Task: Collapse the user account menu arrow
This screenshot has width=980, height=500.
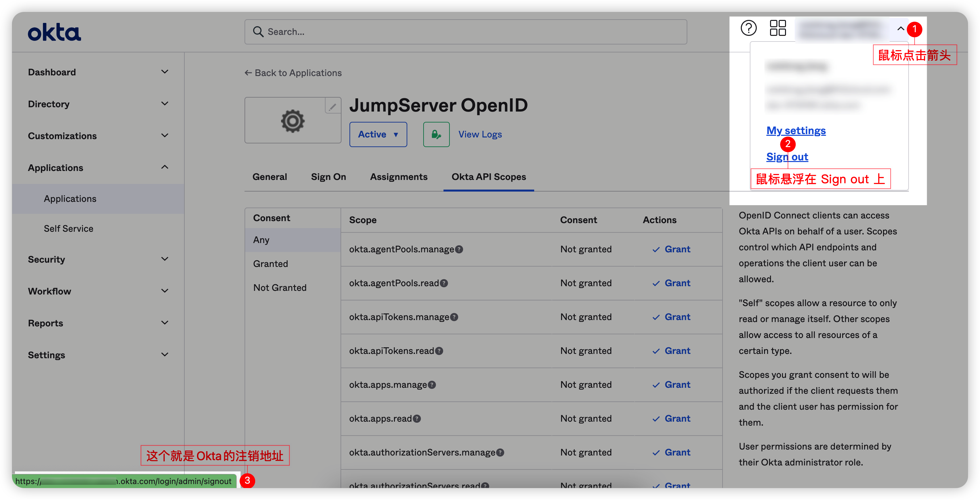Action: click(901, 29)
